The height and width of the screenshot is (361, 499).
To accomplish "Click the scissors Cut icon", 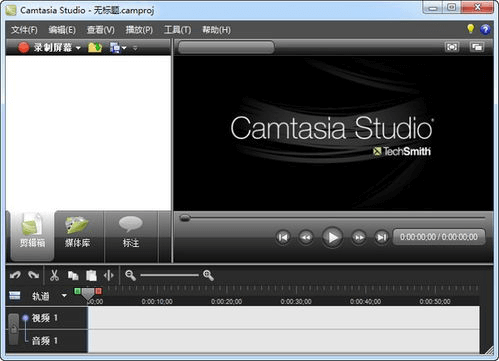I will click(x=54, y=275).
